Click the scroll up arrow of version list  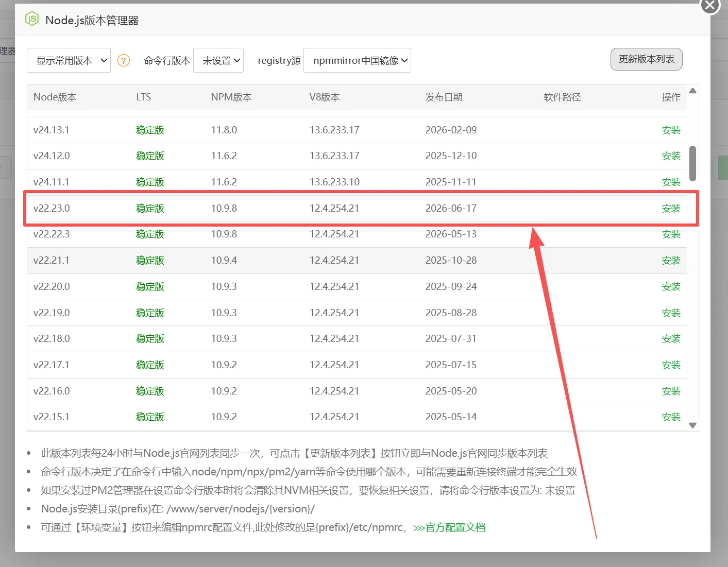[x=693, y=91]
